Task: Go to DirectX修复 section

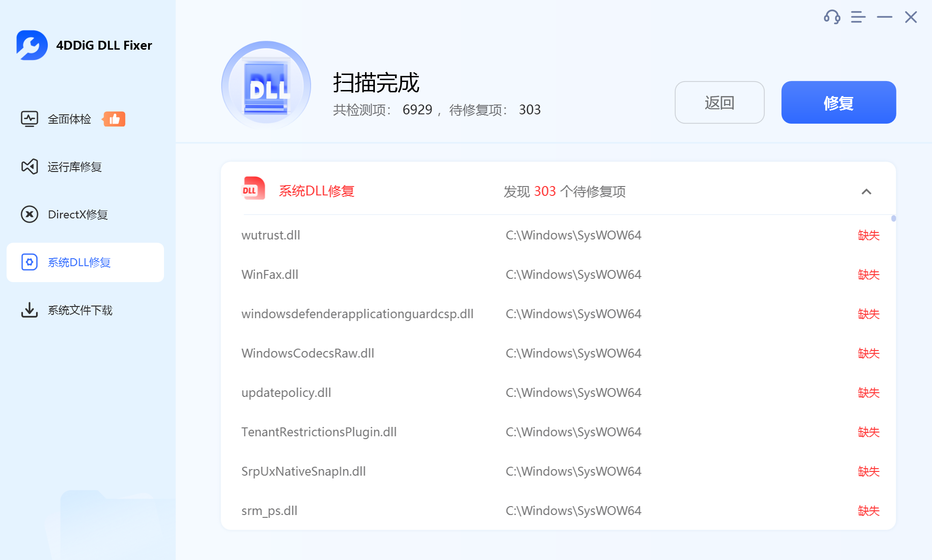Action: (x=85, y=215)
